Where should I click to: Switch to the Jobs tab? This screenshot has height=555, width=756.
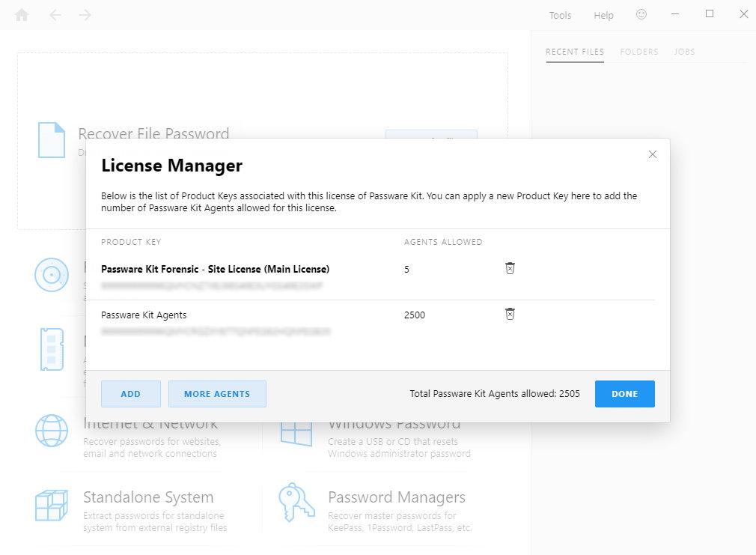684,52
